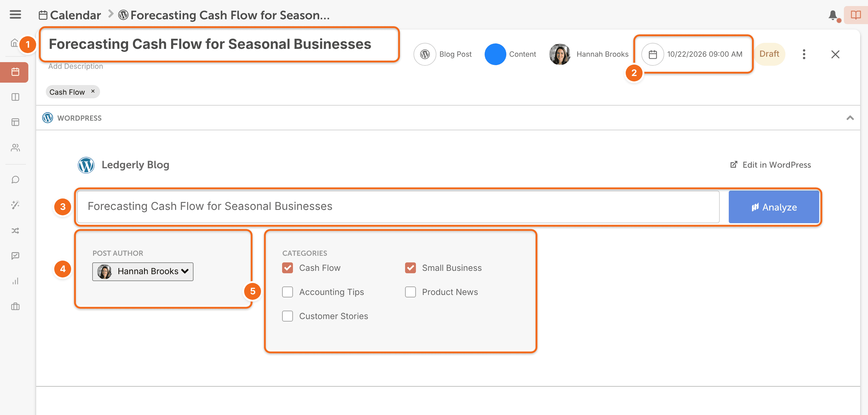Edit the project title text
This screenshot has height=415, width=868.
tap(210, 44)
